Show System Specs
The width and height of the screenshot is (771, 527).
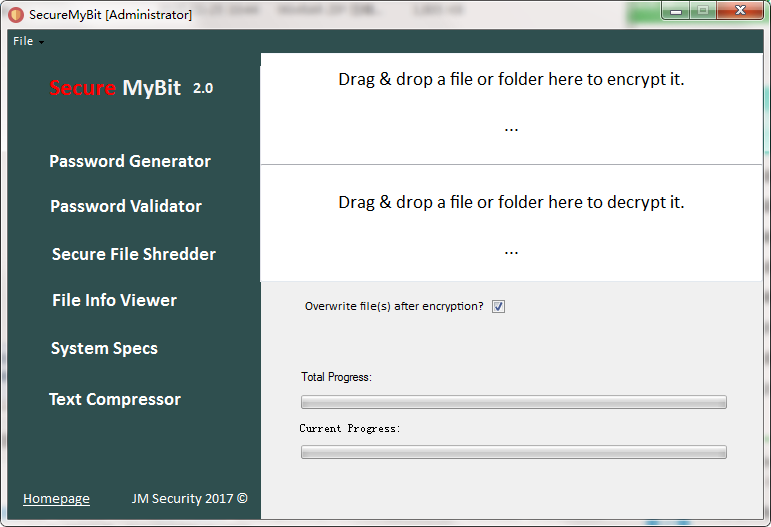click(x=104, y=349)
